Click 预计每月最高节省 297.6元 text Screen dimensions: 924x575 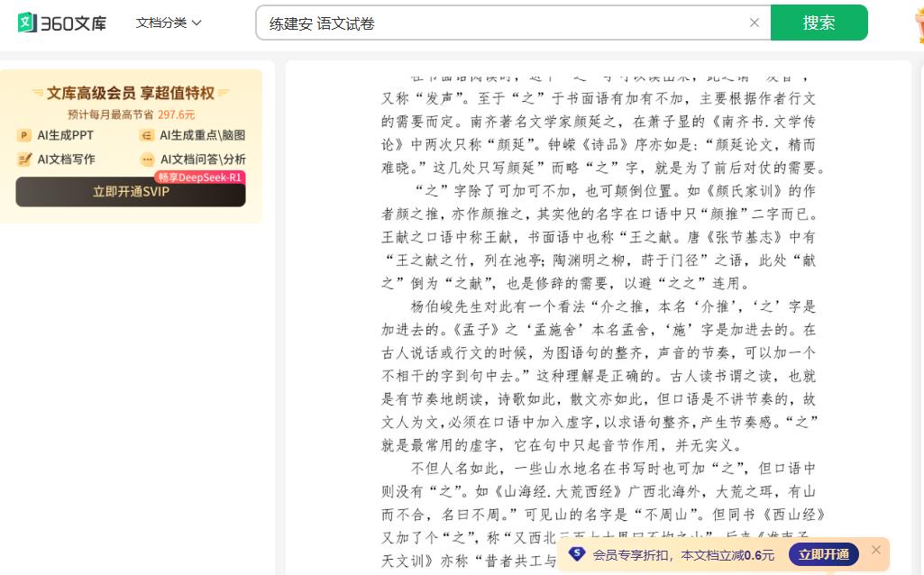(x=131, y=114)
